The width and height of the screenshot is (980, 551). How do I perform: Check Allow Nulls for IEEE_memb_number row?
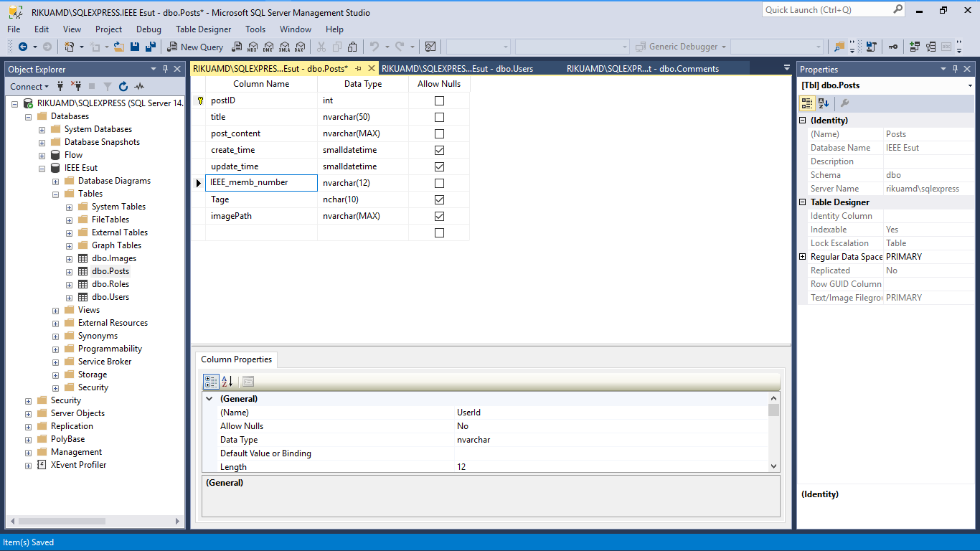[440, 183]
